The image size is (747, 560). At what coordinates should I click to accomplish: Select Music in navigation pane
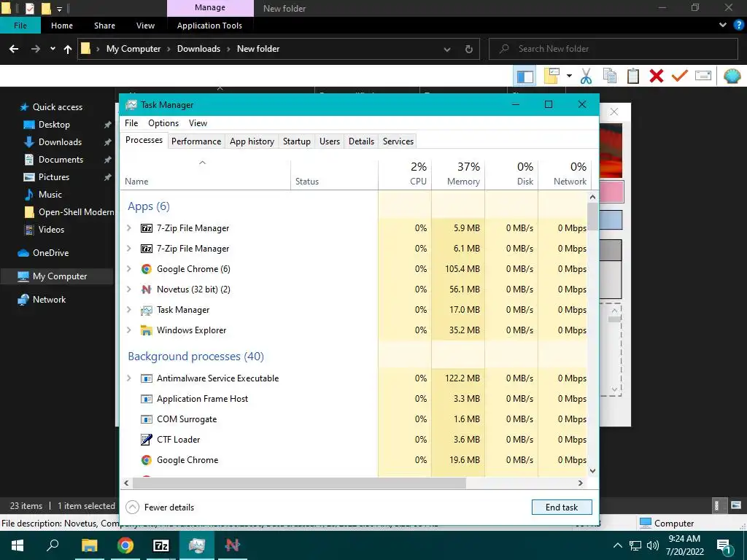pos(50,194)
